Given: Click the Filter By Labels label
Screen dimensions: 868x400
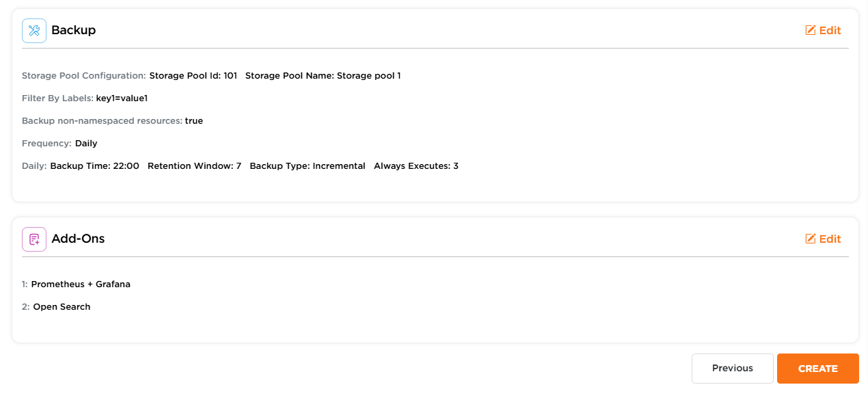Looking at the screenshot, I should pos(58,98).
